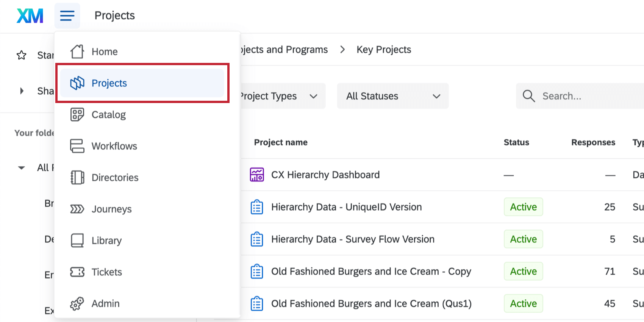Click the Old Fashioned Burgers (Qus1) survey icon
The image size is (644, 322).
pyautogui.click(x=257, y=304)
